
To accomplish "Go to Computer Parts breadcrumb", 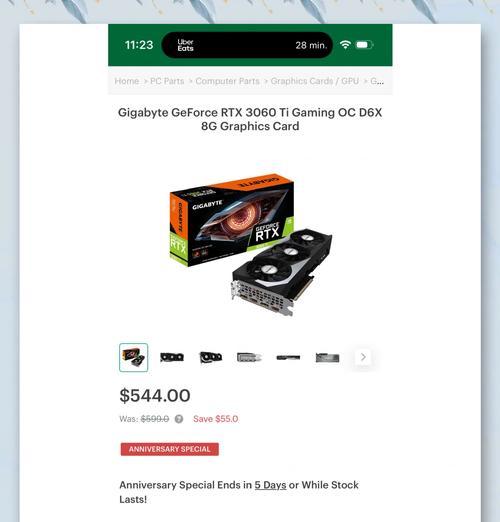I will point(227,81).
